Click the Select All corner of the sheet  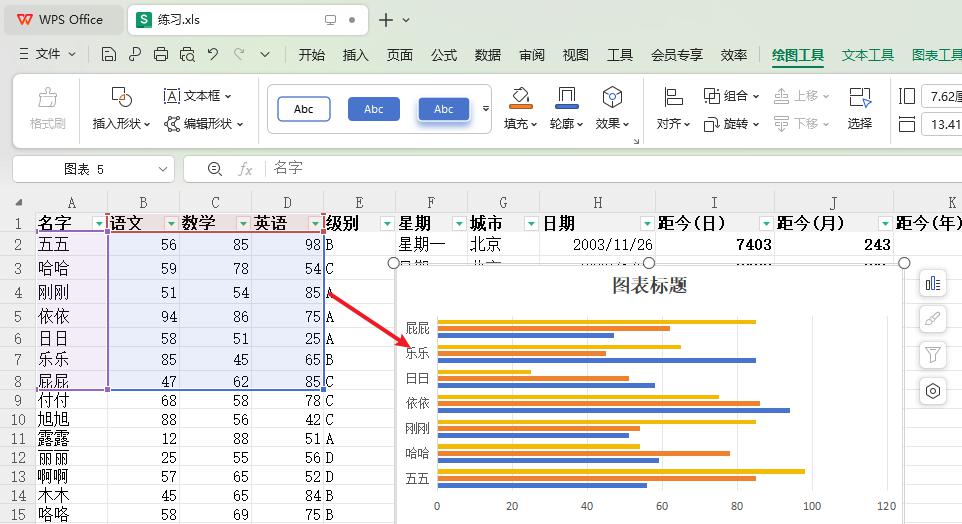pos(18,202)
